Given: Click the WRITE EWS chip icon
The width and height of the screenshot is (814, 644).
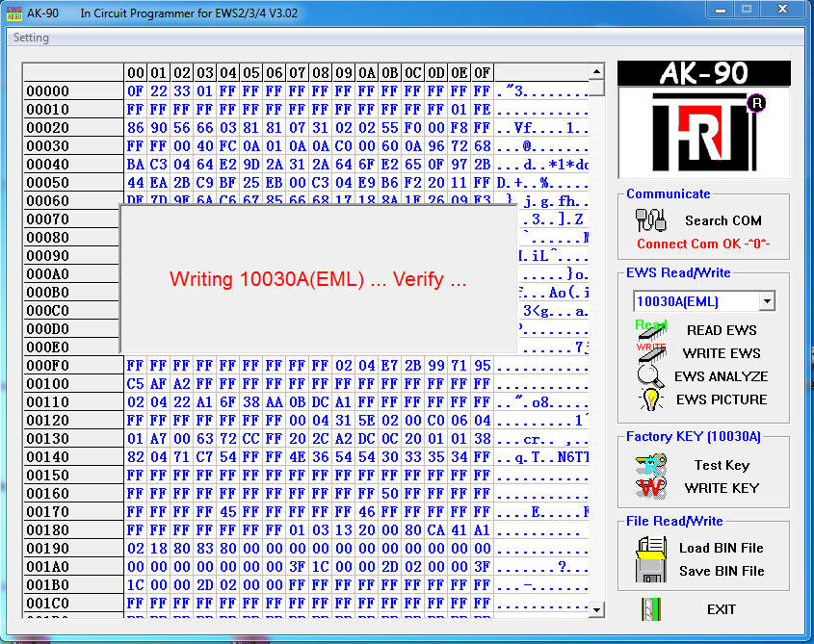Looking at the screenshot, I should click(x=651, y=353).
